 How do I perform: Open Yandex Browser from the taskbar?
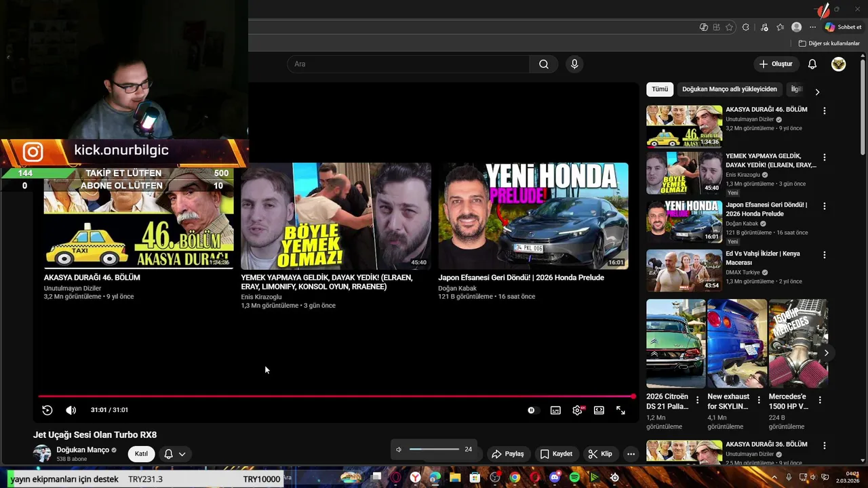[x=415, y=478]
